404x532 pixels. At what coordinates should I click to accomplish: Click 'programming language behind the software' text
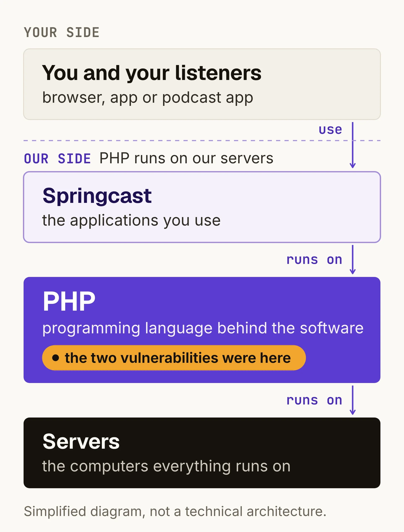pyautogui.click(x=203, y=329)
